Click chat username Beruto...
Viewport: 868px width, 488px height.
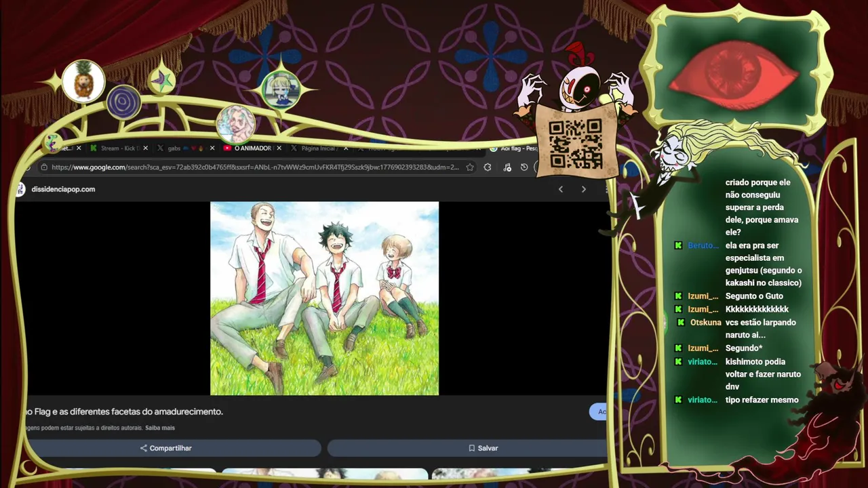[x=703, y=245]
